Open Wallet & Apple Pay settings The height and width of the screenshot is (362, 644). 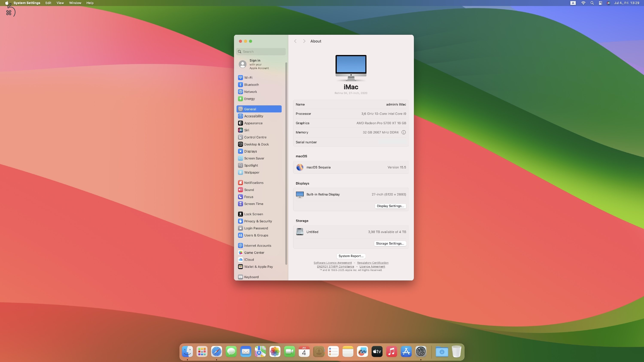point(259,267)
